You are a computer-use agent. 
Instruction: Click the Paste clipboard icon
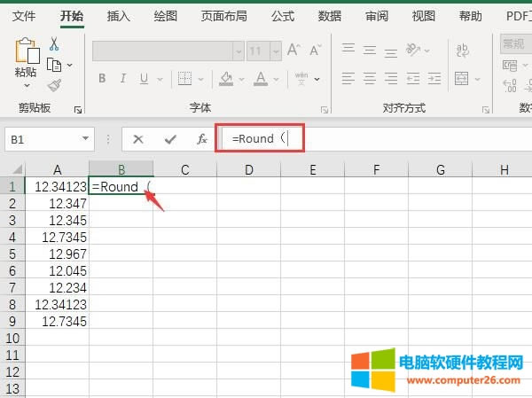(27, 51)
